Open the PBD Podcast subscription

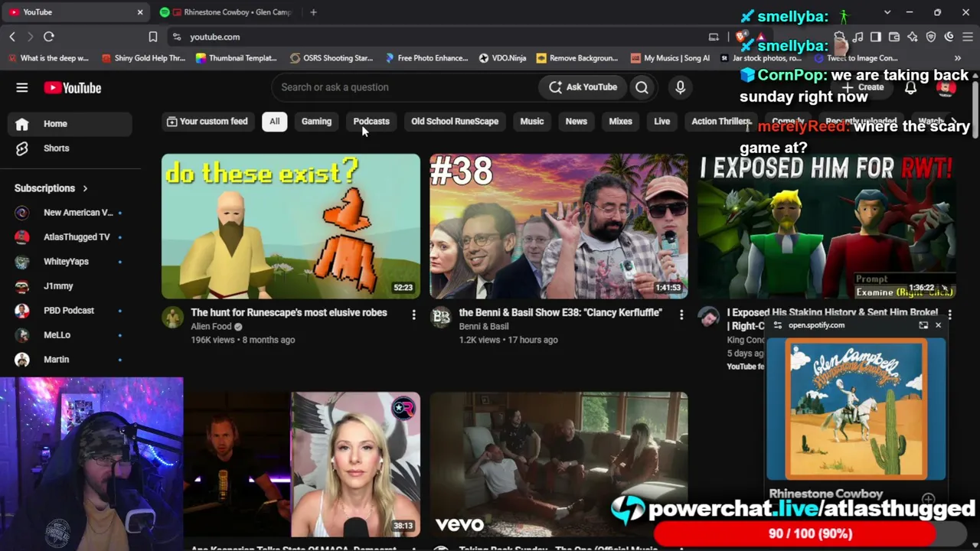tap(70, 311)
